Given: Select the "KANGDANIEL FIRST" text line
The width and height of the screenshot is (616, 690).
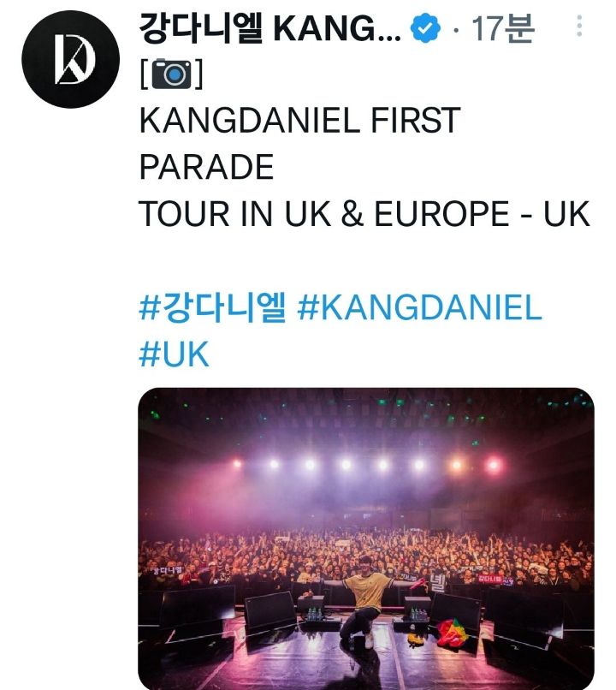Looking at the screenshot, I should coord(299,121).
